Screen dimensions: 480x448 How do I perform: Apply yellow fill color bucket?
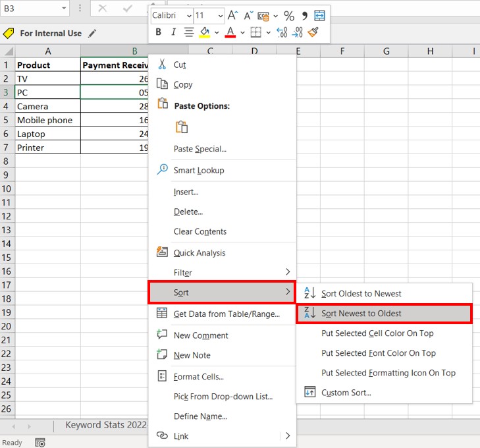click(x=205, y=32)
